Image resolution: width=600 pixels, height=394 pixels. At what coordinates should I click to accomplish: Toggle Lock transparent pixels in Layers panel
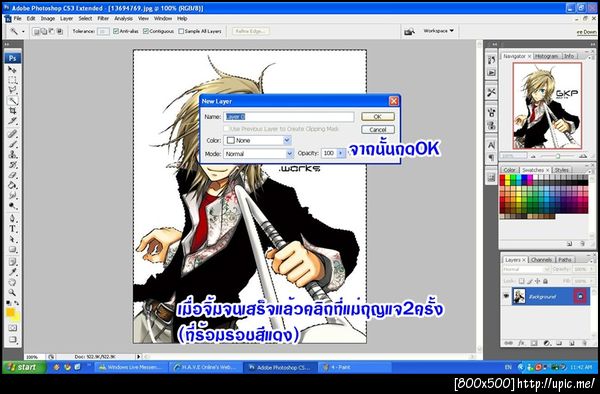click(x=521, y=281)
